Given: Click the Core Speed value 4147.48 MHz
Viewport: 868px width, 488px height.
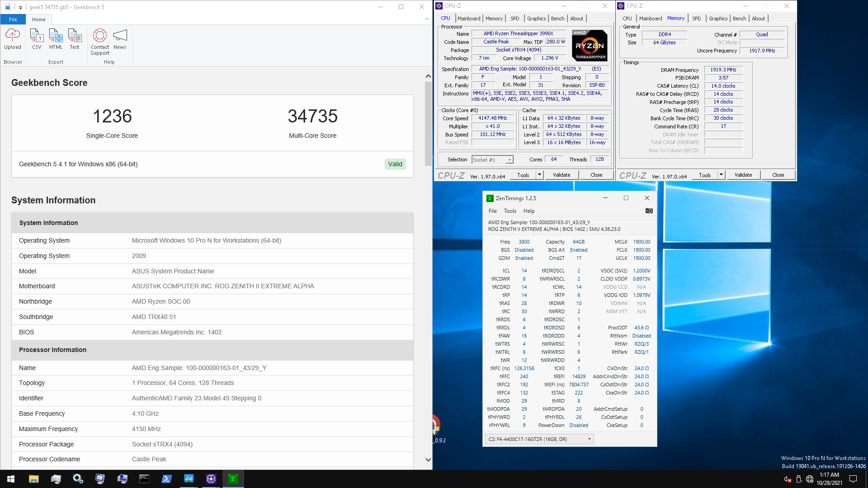Looking at the screenshot, I should (x=493, y=118).
